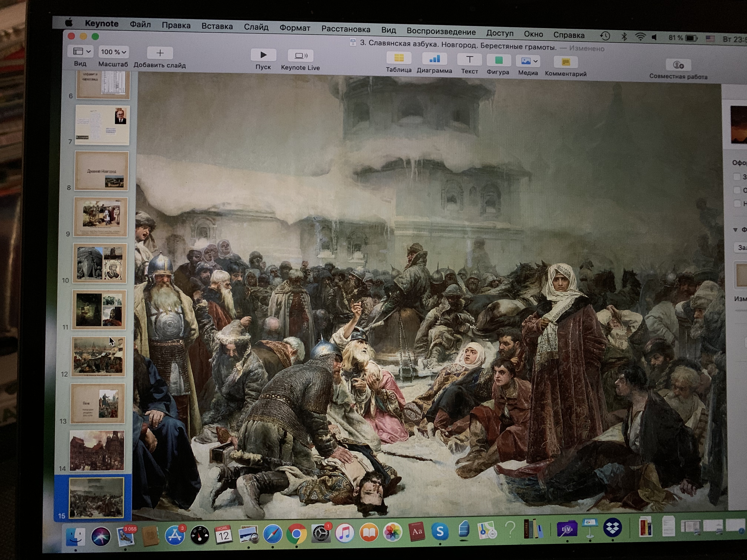Select slide 9 thumbnail in navigator

[x=101, y=217]
